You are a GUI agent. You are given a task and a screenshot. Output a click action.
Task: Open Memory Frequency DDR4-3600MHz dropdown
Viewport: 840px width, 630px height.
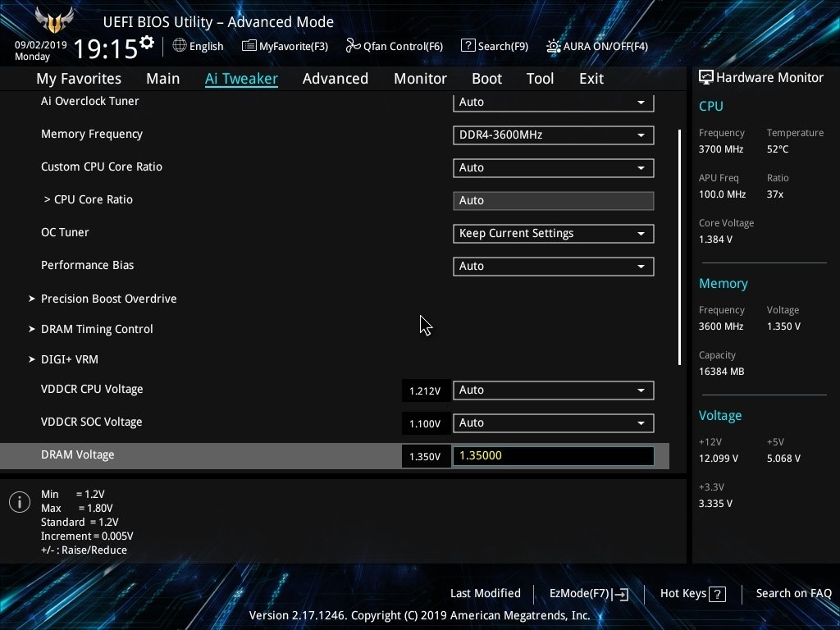(554, 135)
